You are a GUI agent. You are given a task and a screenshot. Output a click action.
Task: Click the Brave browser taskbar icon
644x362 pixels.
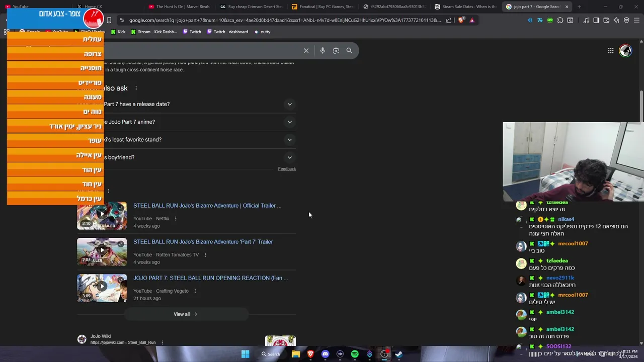[310, 354]
